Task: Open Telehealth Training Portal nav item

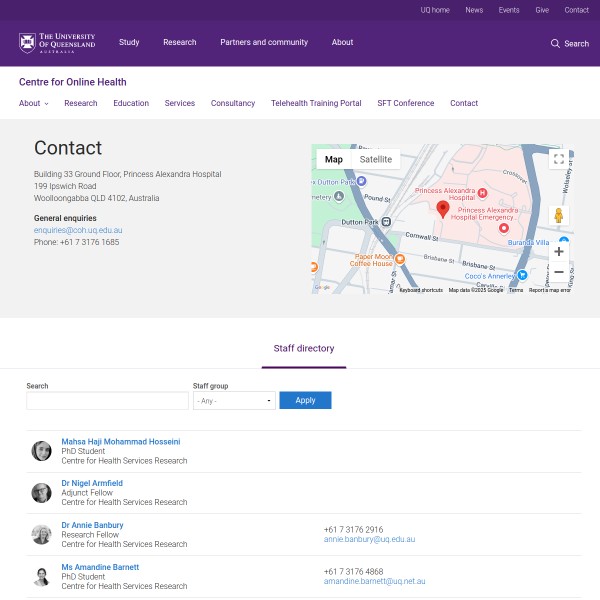Action: (x=316, y=103)
